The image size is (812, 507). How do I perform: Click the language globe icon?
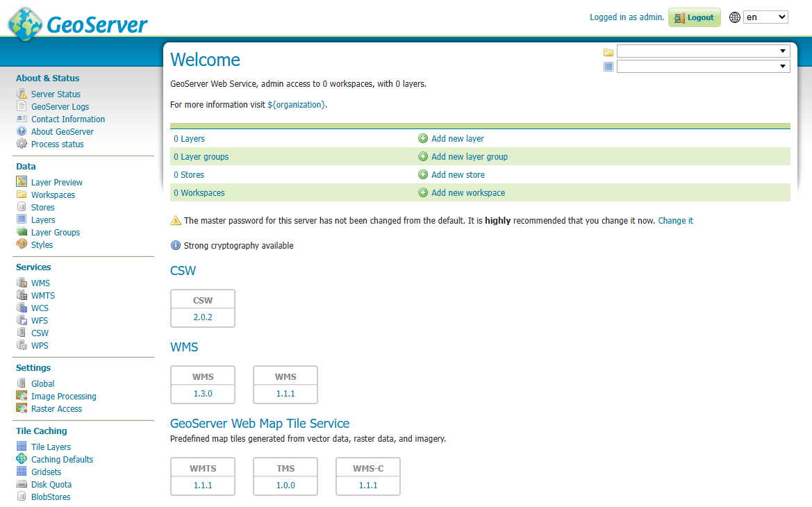[734, 17]
